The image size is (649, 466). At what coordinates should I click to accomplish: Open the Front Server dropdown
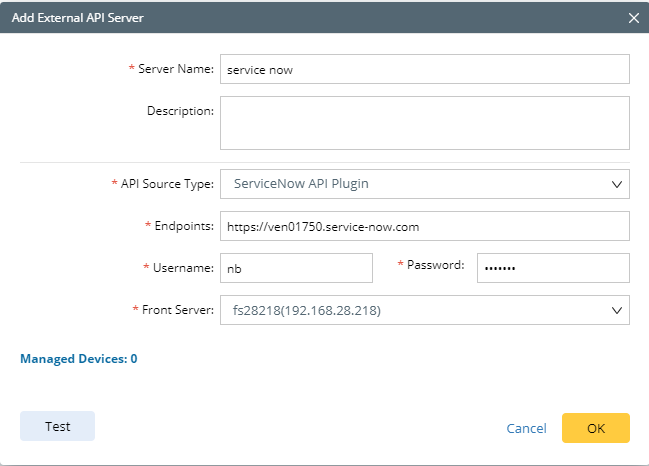[x=424, y=310]
